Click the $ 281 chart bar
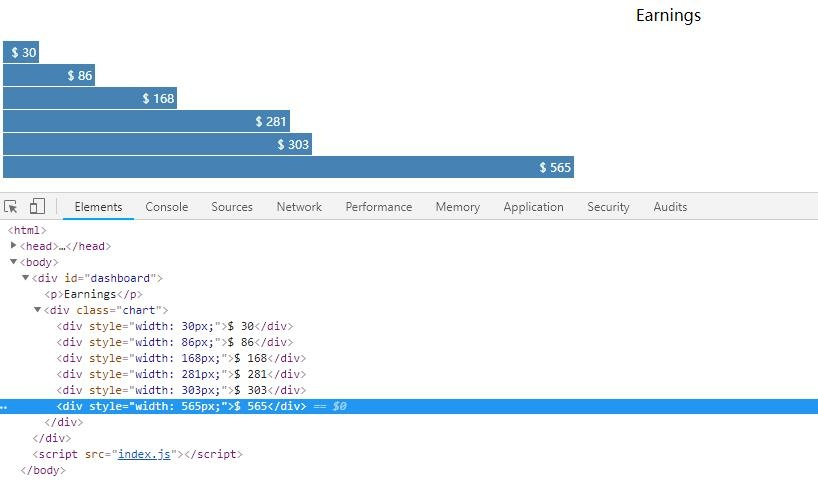The image size is (818, 481). tap(147, 121)
